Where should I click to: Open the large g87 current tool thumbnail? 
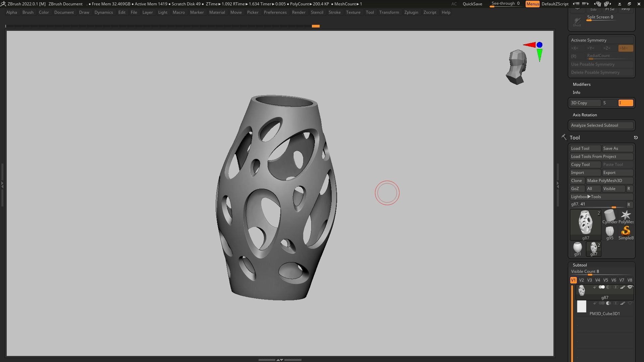[x=585, y=225]
